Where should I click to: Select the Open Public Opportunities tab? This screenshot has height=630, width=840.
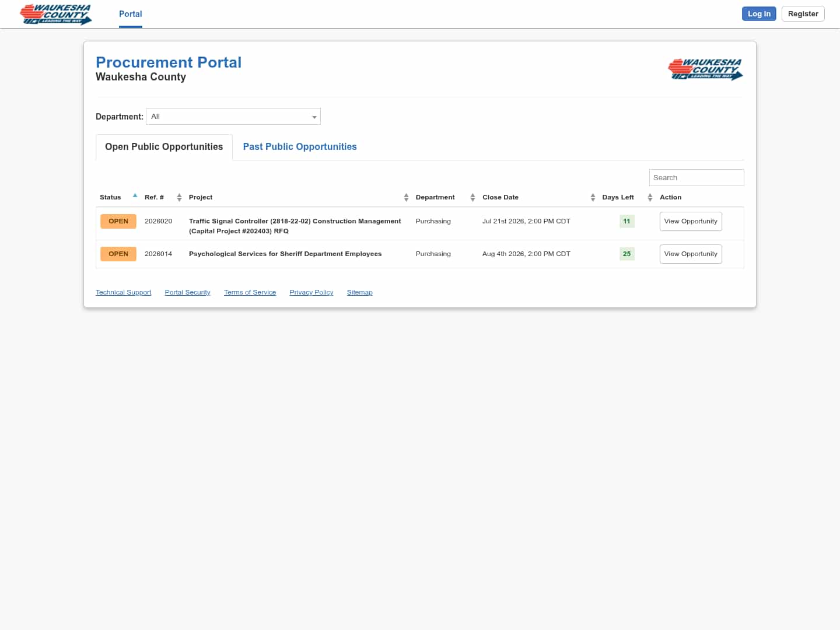(164, 147)
